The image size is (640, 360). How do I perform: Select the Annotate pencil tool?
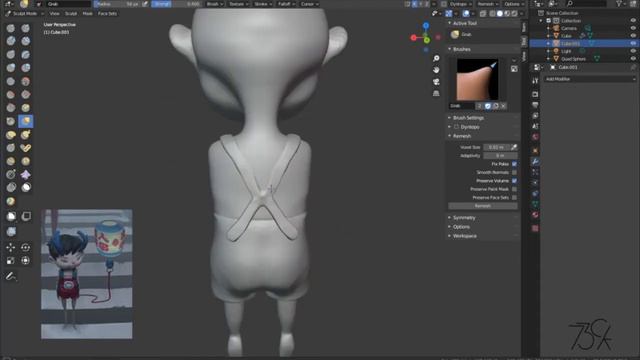(x=11, y=276)
